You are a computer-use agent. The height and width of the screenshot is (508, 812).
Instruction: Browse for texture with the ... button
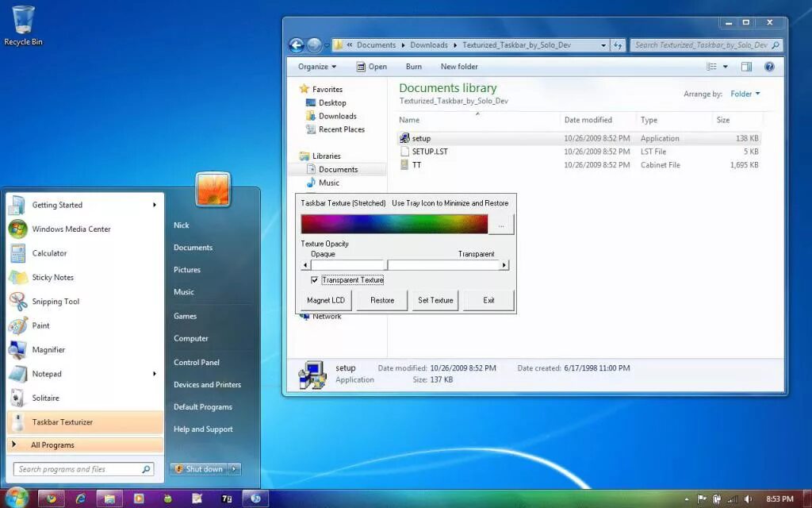(x=501, y=225)
